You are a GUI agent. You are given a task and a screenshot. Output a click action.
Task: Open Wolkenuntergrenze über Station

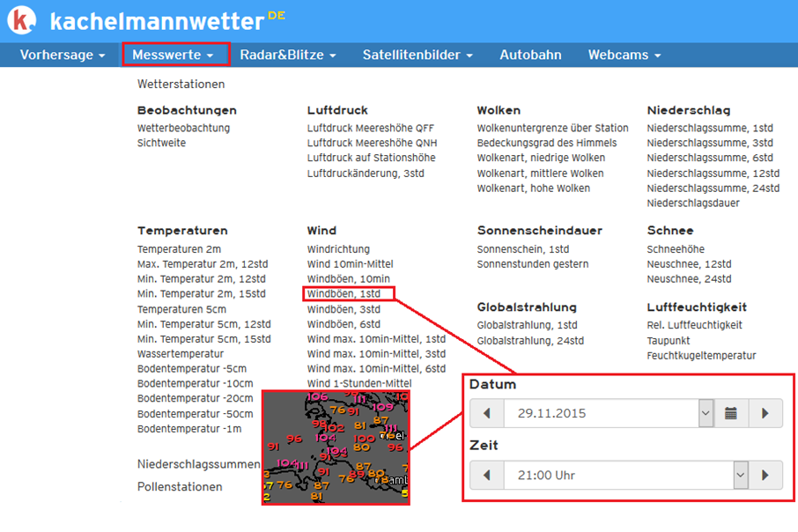click(x=552, y=128)
